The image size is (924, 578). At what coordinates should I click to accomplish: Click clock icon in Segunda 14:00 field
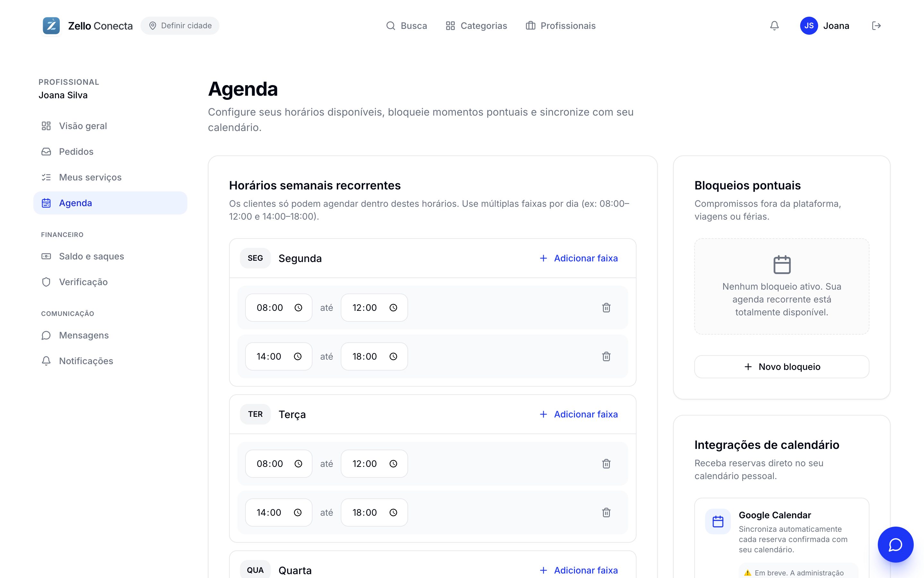click(297, 356)
